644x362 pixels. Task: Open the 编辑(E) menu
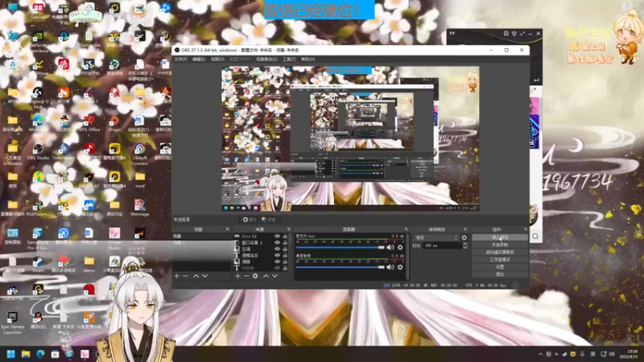pyautogui.click(x=199, y=59)
